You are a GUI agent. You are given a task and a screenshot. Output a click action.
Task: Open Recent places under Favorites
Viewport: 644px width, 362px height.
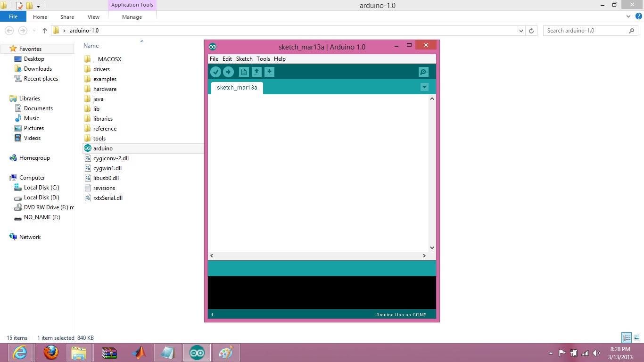[x=41, y=79]
